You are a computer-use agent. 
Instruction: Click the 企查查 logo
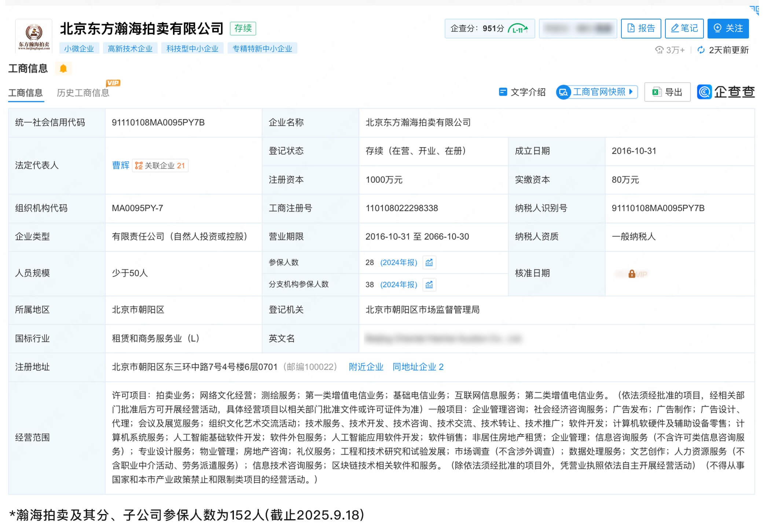tap(726, 92)
